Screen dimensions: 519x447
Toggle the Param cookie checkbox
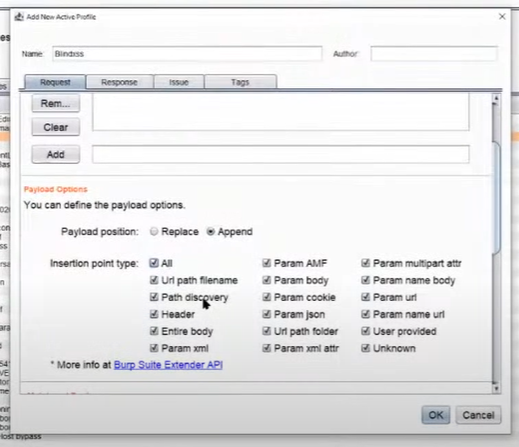point(266,297)
